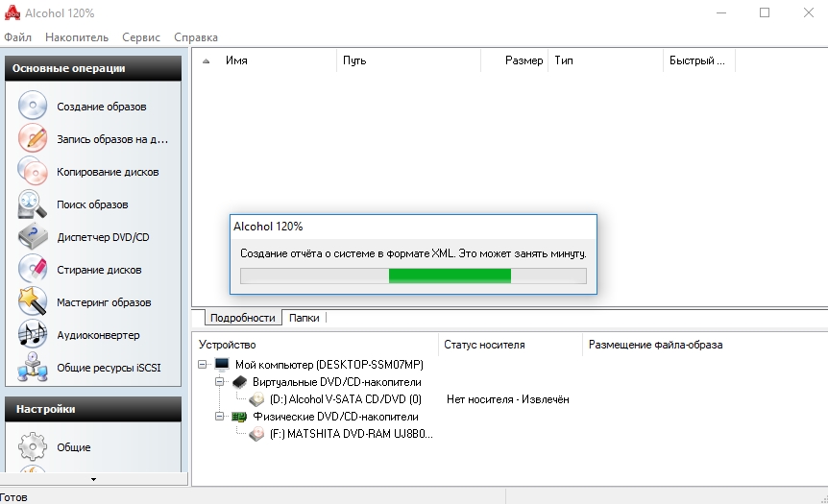The width and height of the screenshot is (828, 504).
Task: Collapse the Основные операции panel header
Action: 93,68
